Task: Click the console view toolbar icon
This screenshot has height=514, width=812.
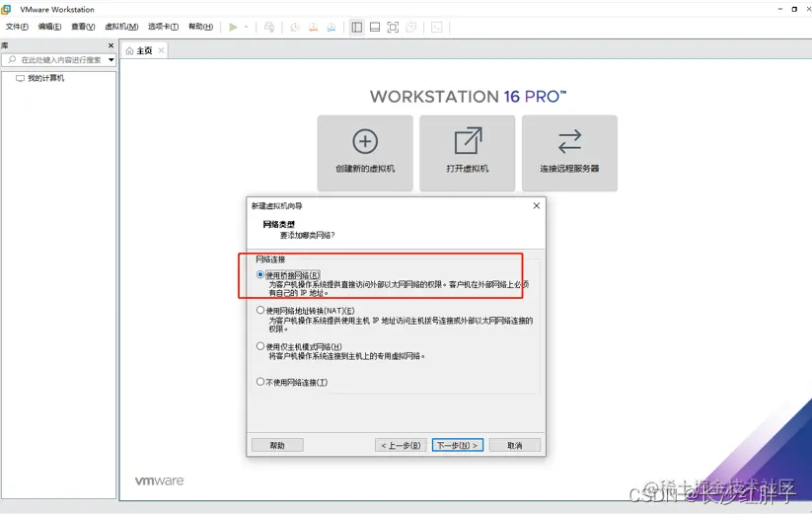Action: pos(436,27)
